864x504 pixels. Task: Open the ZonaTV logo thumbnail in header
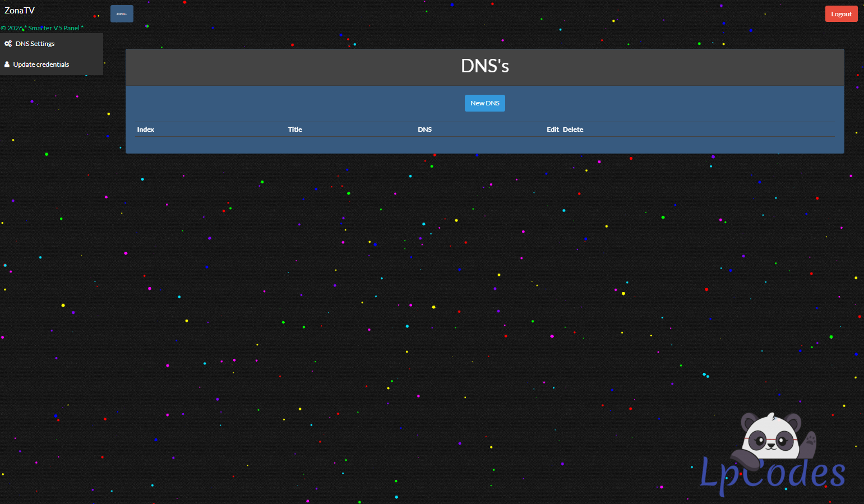coord(122,13)
